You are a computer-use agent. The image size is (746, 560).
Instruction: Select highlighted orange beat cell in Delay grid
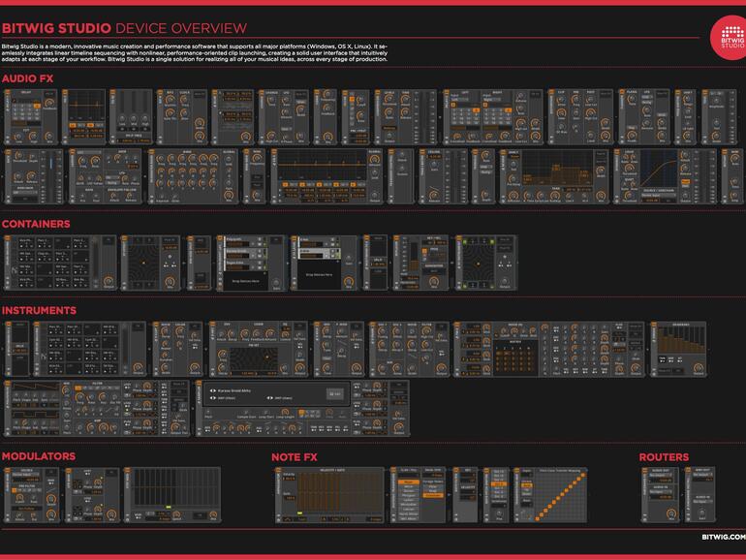coord(37,107)
